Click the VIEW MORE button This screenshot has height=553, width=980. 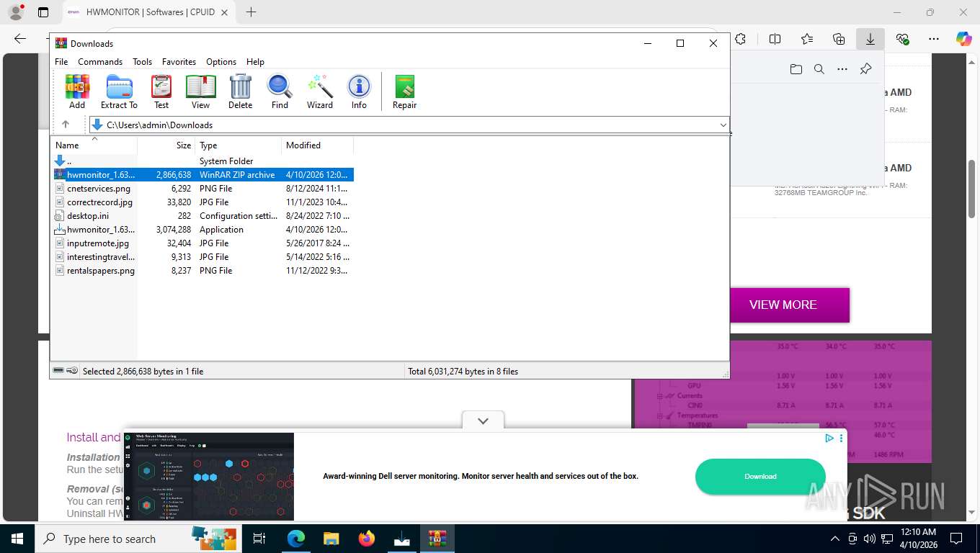point(783,305)
